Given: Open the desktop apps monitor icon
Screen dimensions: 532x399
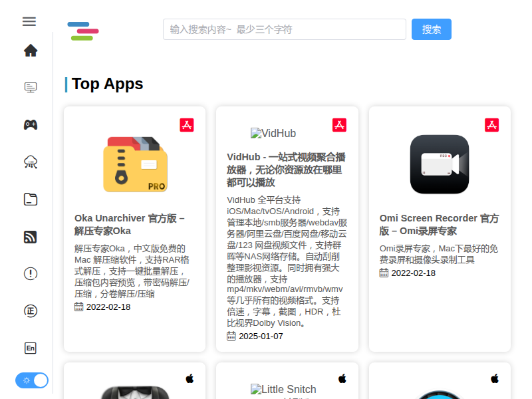Looking at the screenshot, I should [x=31, y=87].
